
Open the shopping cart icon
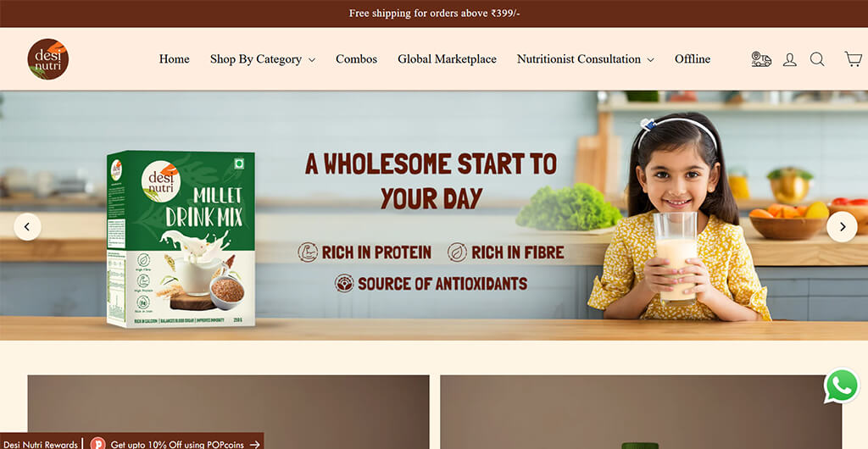pyautogui.click(x=853, y=58)
